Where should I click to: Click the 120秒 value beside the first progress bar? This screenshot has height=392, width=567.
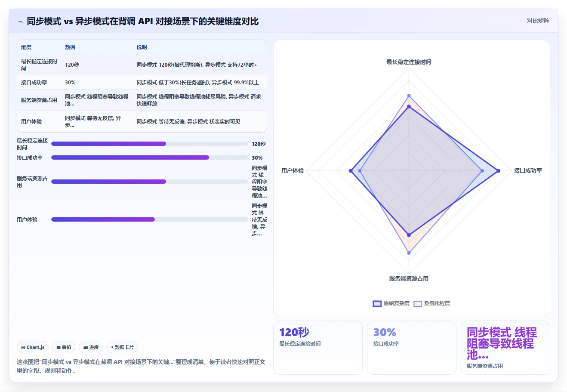[259, 144]
